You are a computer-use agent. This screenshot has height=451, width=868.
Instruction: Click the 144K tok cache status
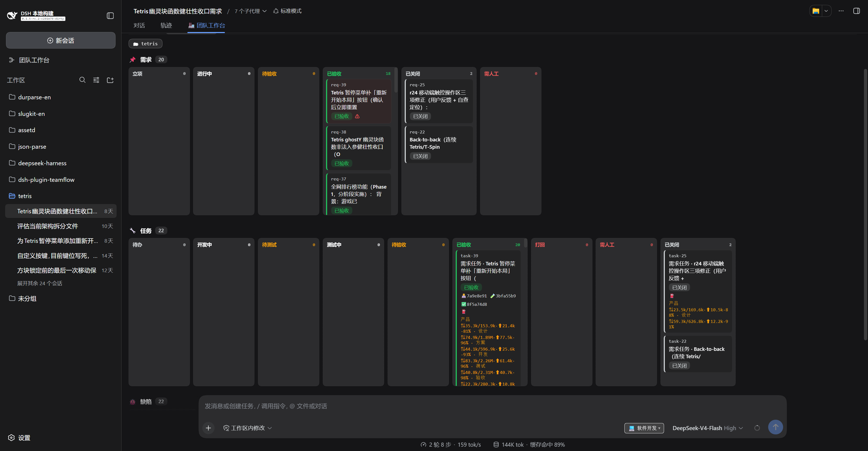529,444
